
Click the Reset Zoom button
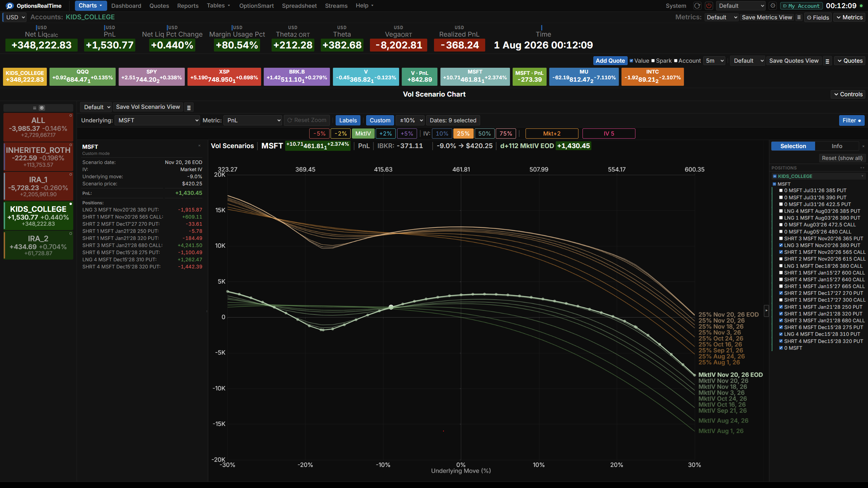pyautogui.click(x=307, y=120)
